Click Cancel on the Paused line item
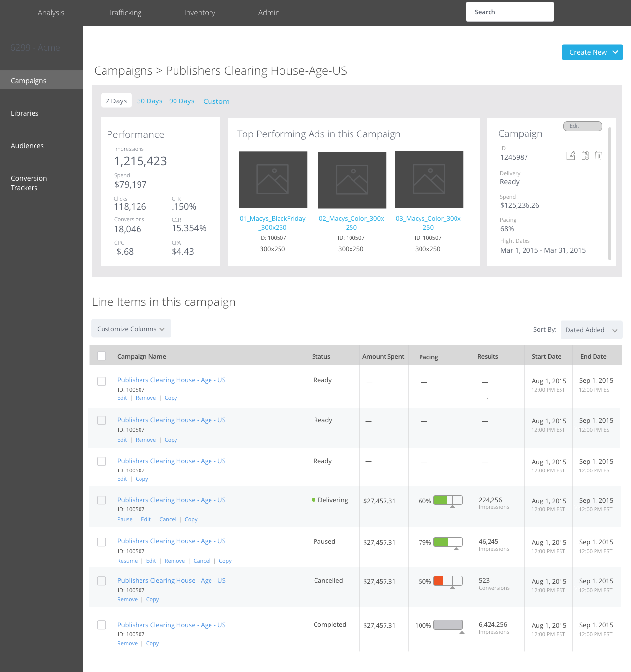 (x=202, y=561)
